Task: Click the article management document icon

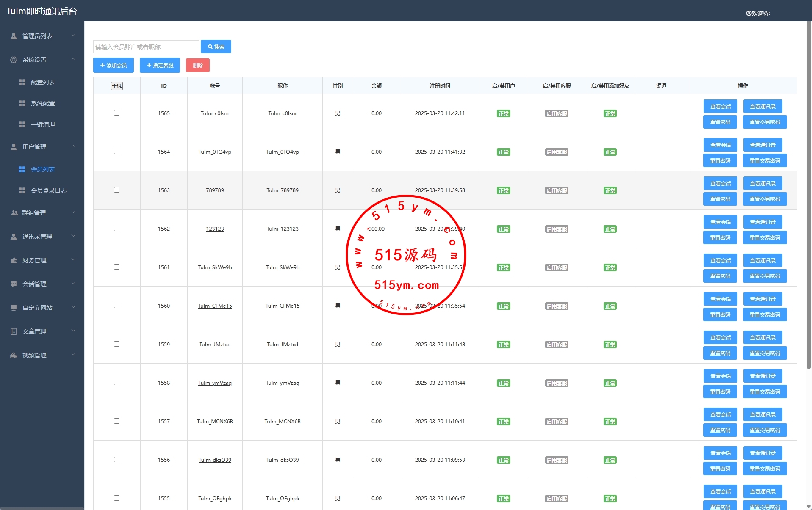Action: (14, 331)
